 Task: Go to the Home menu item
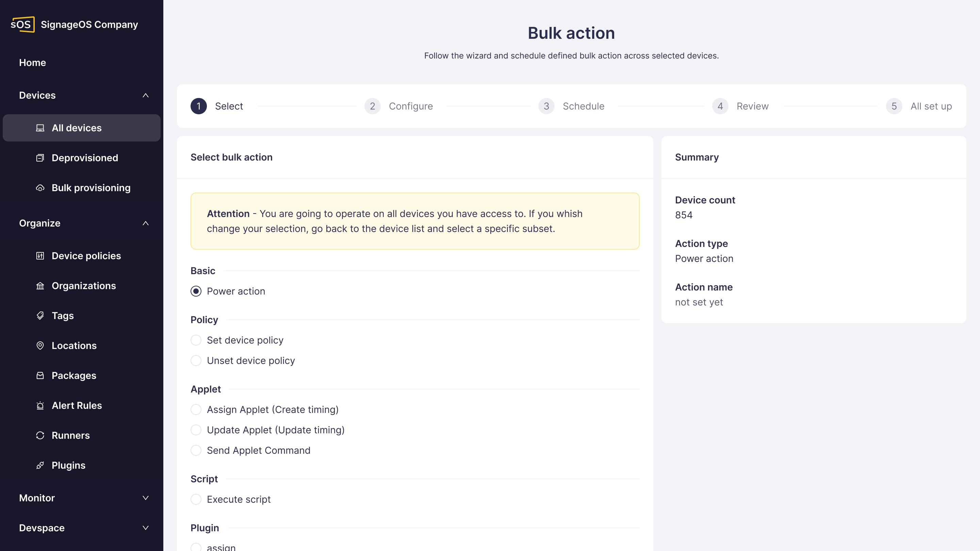coord(32,63)
